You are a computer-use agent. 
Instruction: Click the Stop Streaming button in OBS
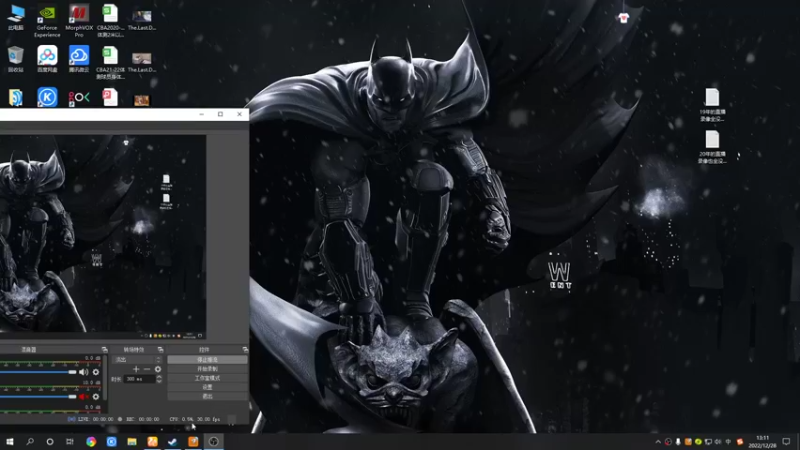coord(207,360)
